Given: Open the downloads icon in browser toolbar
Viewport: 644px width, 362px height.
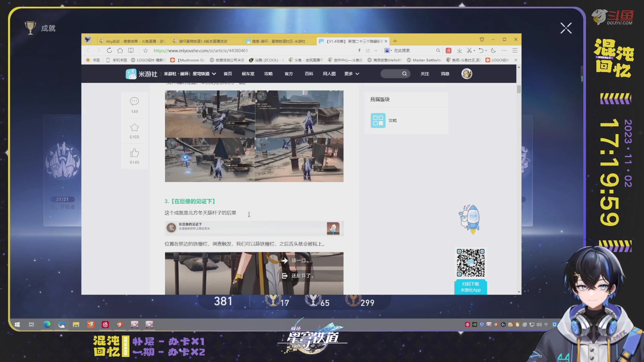Looking at the screenshot, I should pos(460,51).
